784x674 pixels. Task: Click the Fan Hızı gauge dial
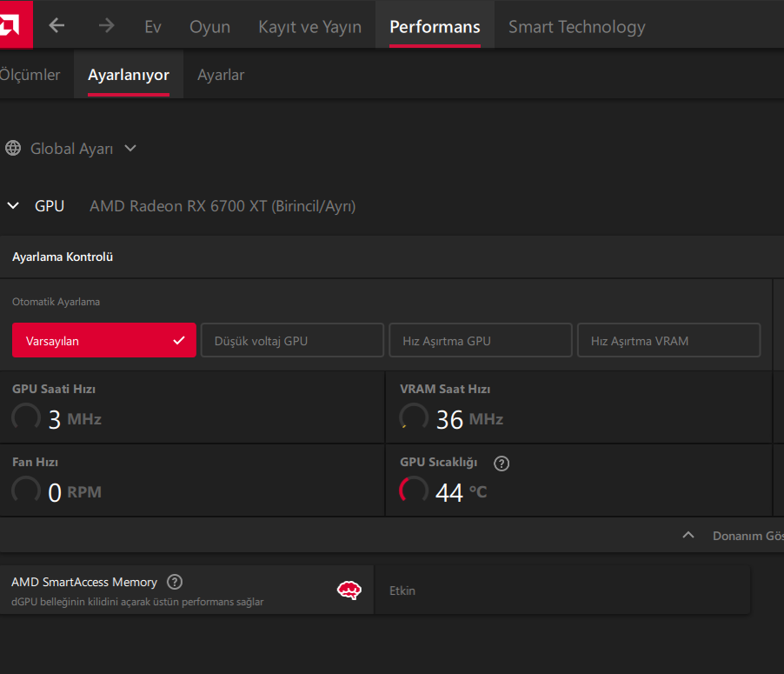[x=26, y=490]
